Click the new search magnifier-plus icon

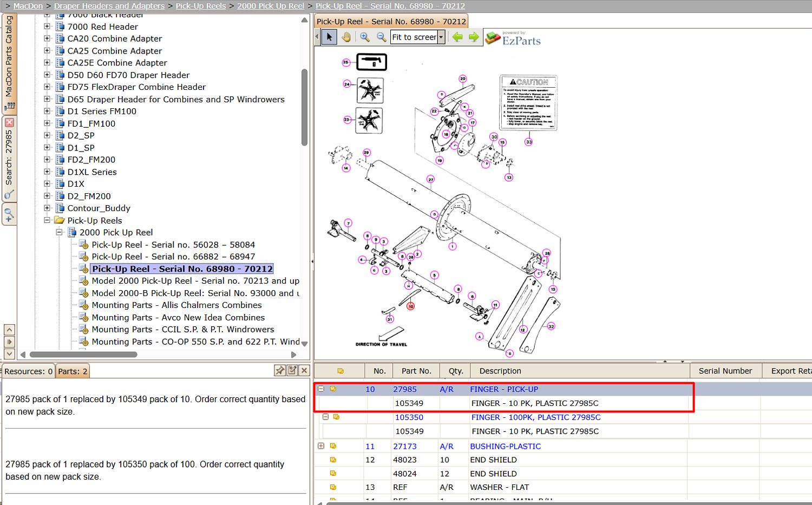click(9, 214)
